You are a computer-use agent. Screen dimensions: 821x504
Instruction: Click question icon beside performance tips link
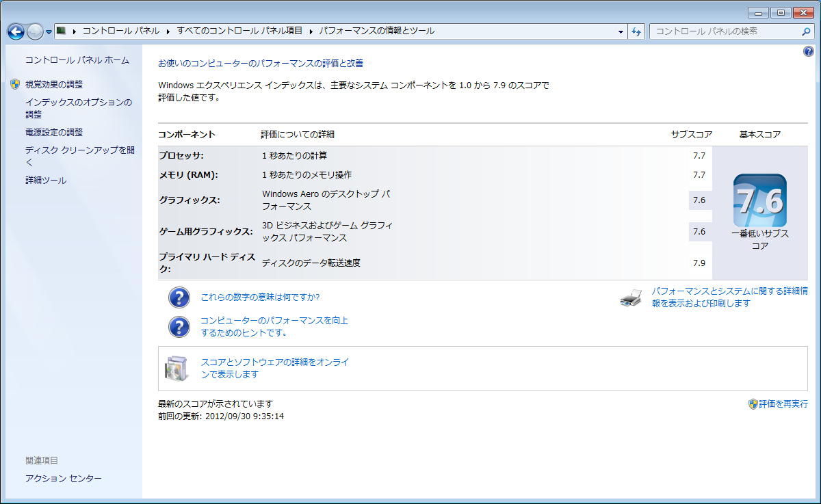179,326
